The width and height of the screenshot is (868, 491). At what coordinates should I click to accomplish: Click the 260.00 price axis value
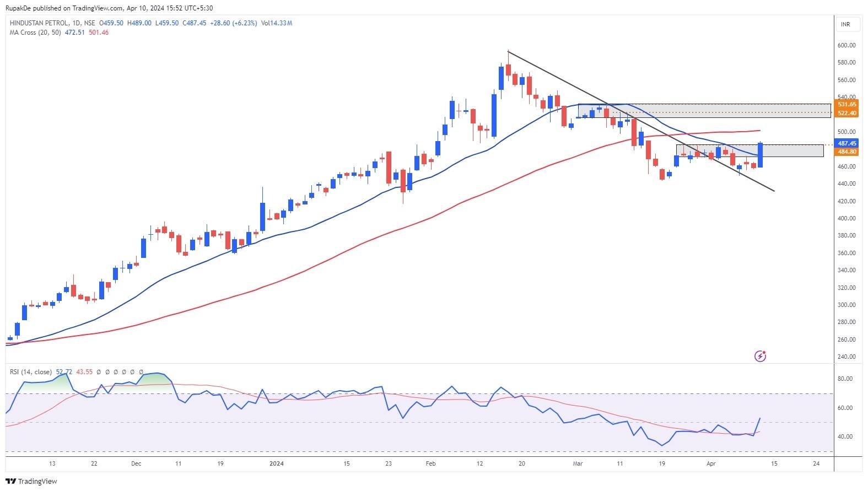pyautogui.click(x=847, y=339)
